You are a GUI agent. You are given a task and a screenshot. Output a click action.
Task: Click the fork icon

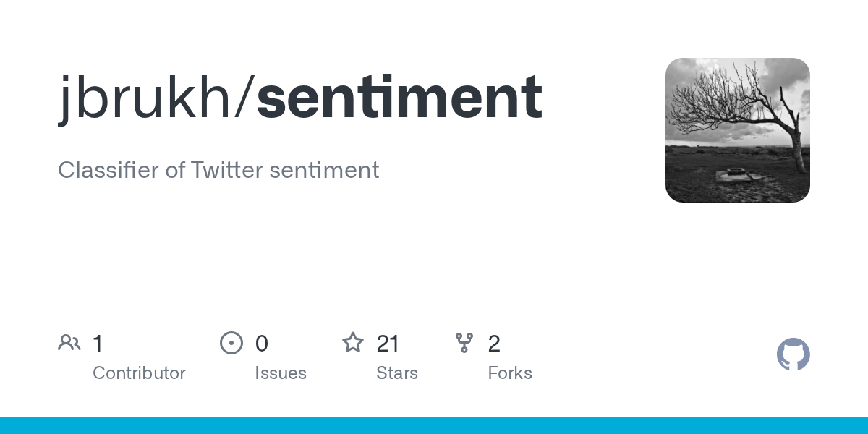click(x=464, y=343)
